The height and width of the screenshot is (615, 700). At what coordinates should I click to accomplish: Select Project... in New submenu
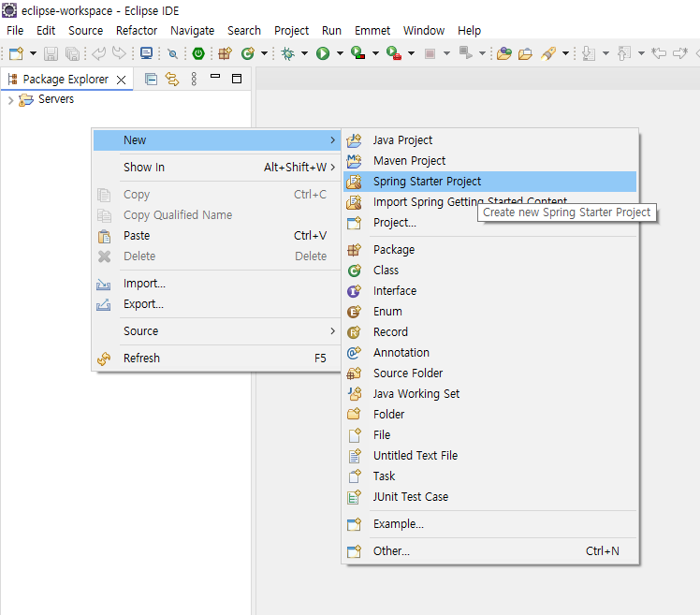pyautogui.click(x=489, y=223)
